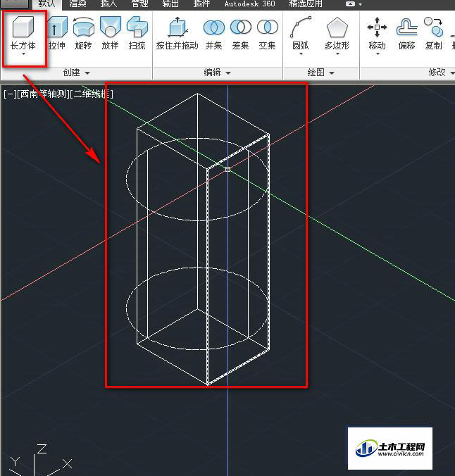
Task: Click the [-] viewport controls label
Action: tap(10, 94)
